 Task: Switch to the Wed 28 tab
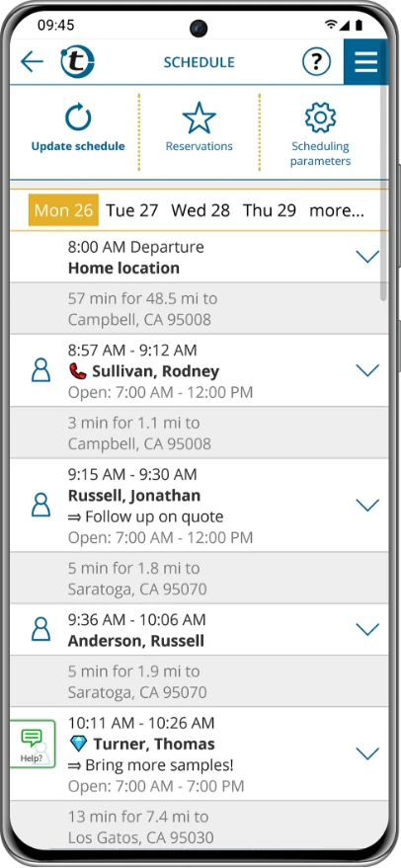[x=200, y=210]
